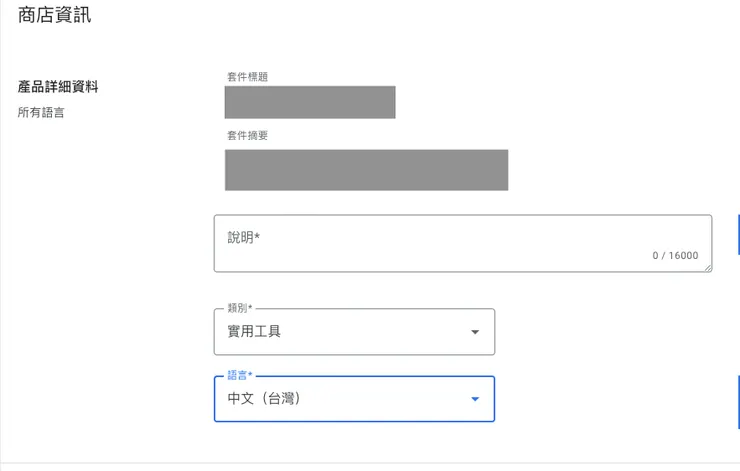Click the 0 / 16000 character counter
Viewport: 740px width, 471px height.
click(x=675, y=256)
